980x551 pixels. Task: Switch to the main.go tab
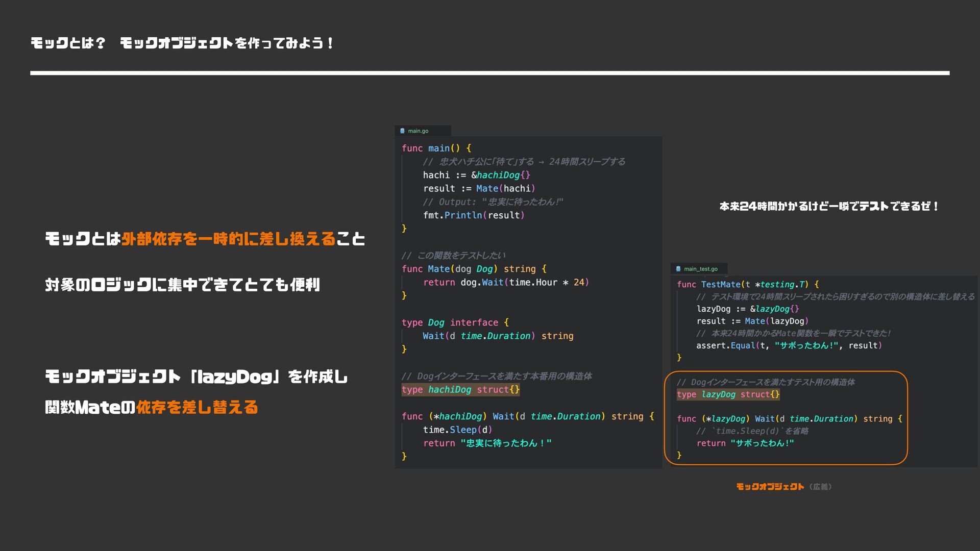418,131
